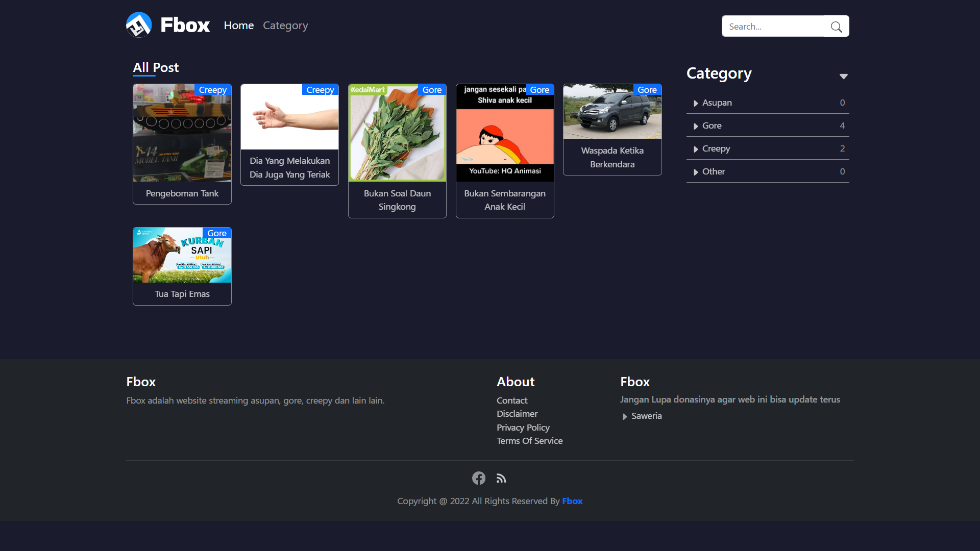Expand the Asupan category item

coord(717,103)
